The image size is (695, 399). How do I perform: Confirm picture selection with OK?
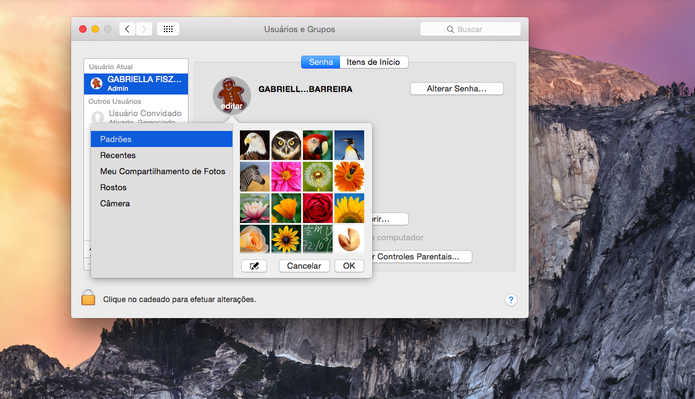click(x=349, y=266)
